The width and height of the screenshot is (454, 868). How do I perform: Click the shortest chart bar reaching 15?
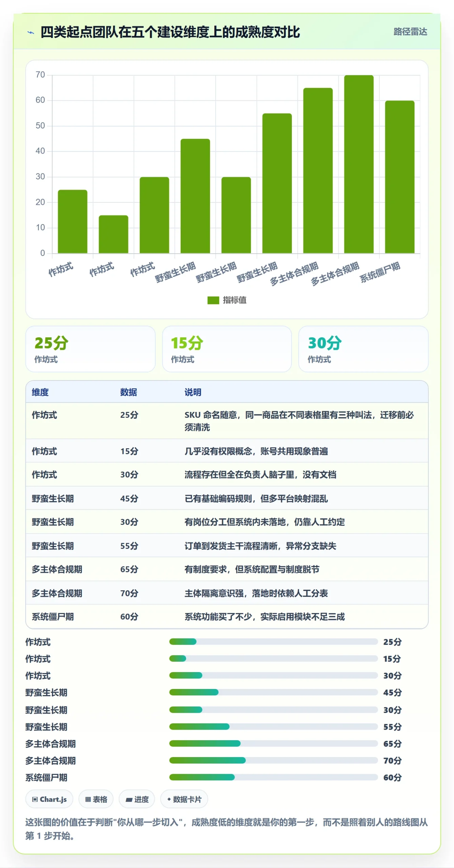pos(114,234)
